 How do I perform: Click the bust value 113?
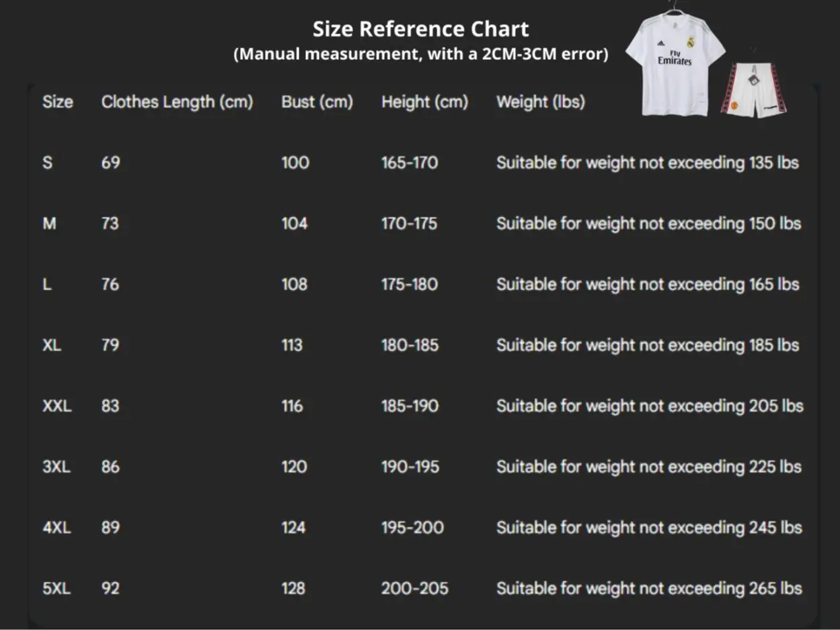coord(292,345)
